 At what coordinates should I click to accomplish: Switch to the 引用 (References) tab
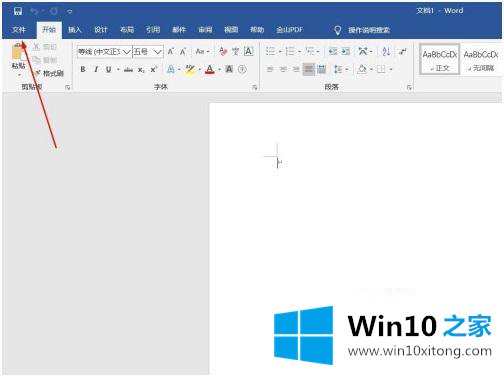coord(153,30)
